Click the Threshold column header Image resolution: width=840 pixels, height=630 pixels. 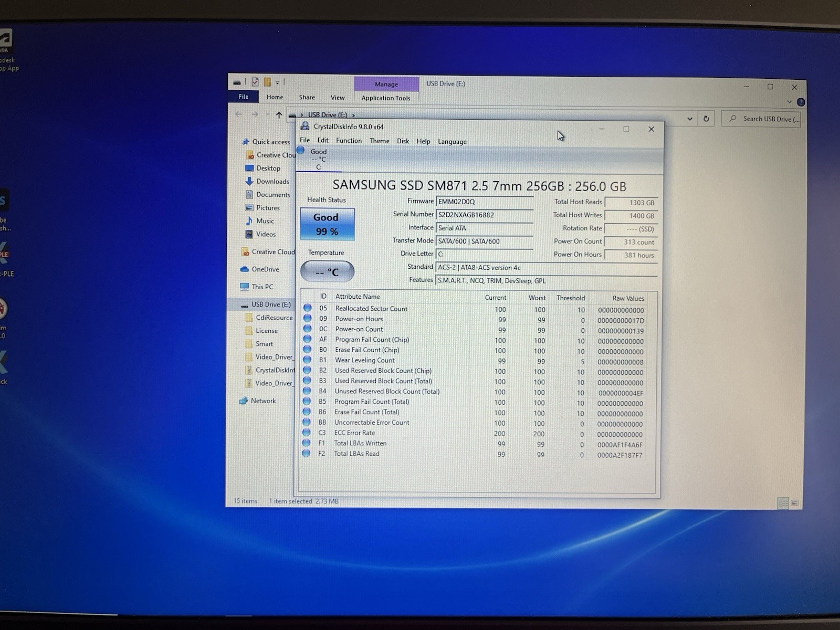[x=571, y=298]
